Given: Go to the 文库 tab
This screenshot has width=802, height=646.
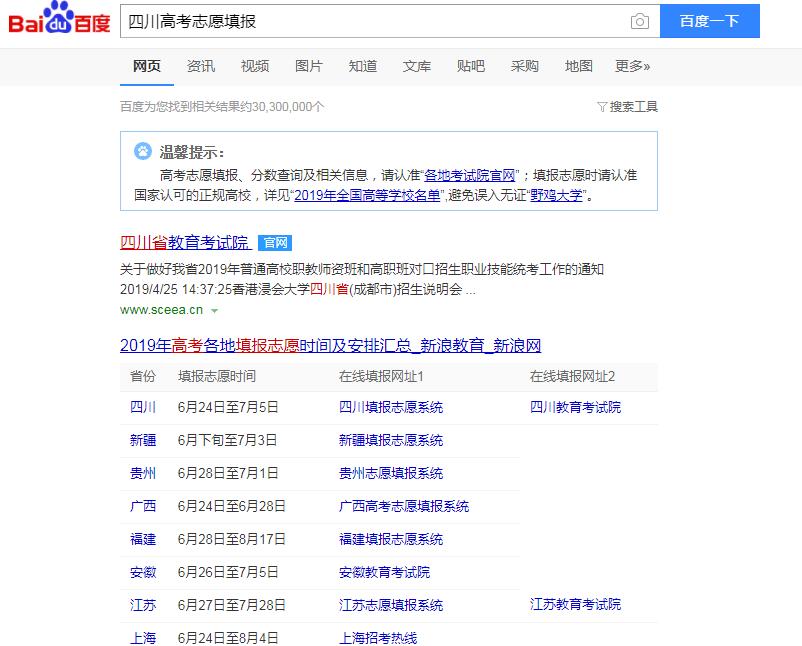Looking at the screenshot, I should click(x=416, y=66).
